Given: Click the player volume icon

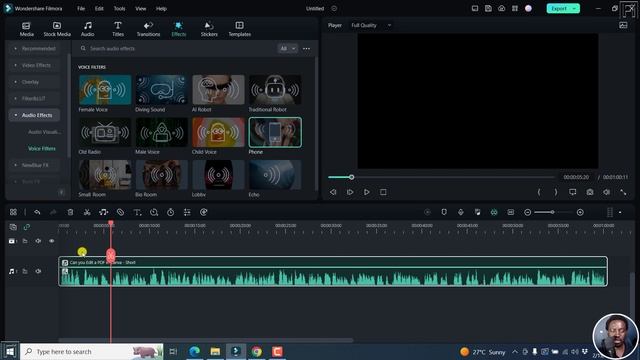Looking at the screenshot, I should [x=607, y=192].
